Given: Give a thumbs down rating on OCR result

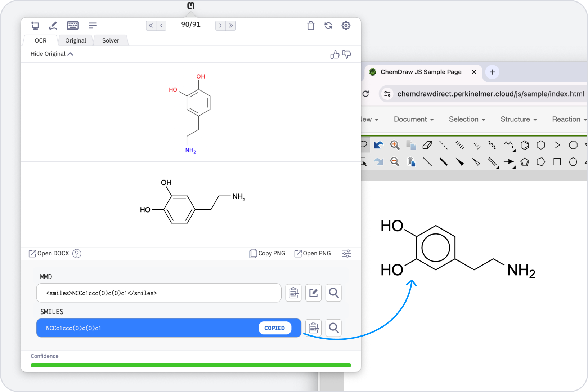Looking at the screenshot, I should coord(346,55).
